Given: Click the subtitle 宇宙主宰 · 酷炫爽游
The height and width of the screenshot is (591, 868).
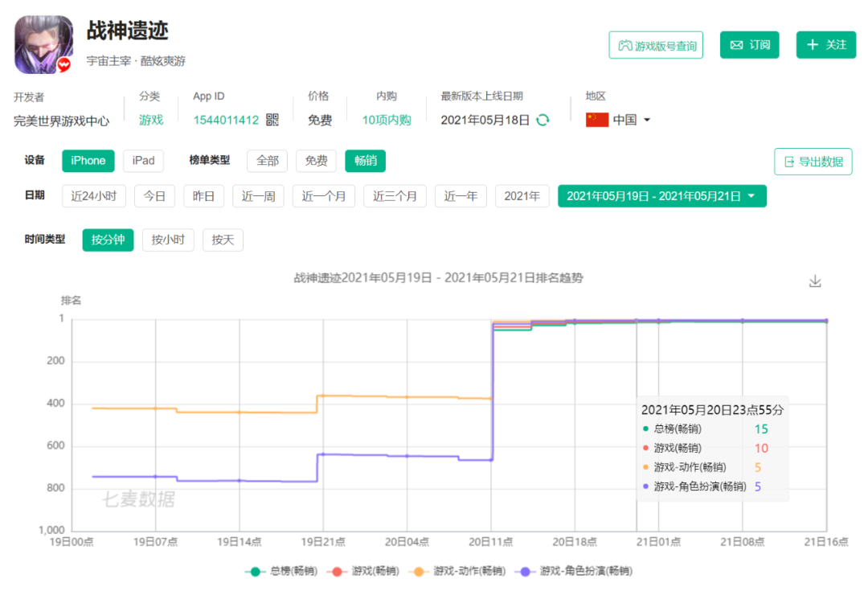Looking at the screenshot, I should click(x=136, y=61).
